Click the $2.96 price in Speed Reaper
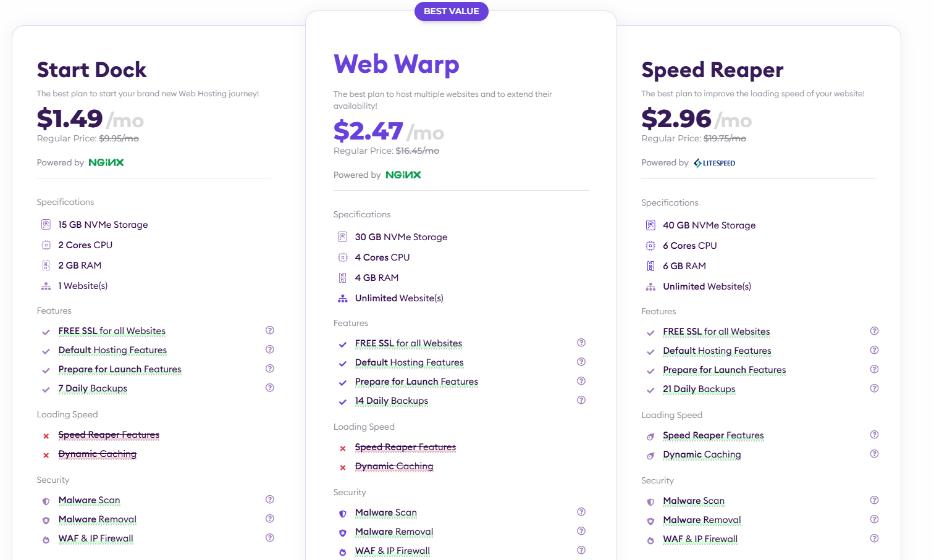This screenshot has height=560, width=934. click(676, 119)
